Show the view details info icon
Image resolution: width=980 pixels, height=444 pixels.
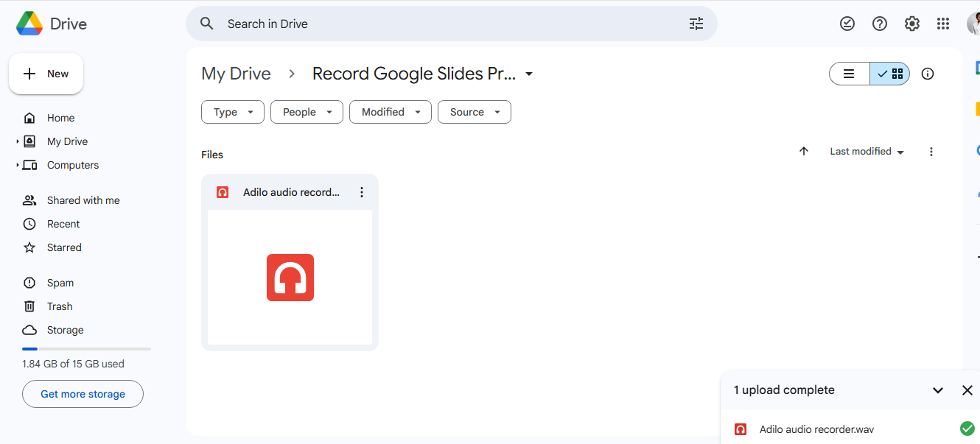(928, 74)
